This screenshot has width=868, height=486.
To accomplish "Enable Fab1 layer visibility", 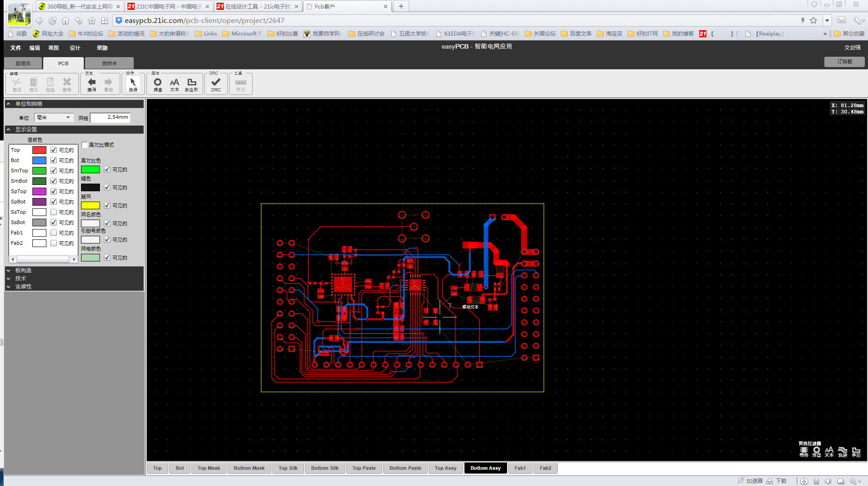I will [x=54, y=233].
